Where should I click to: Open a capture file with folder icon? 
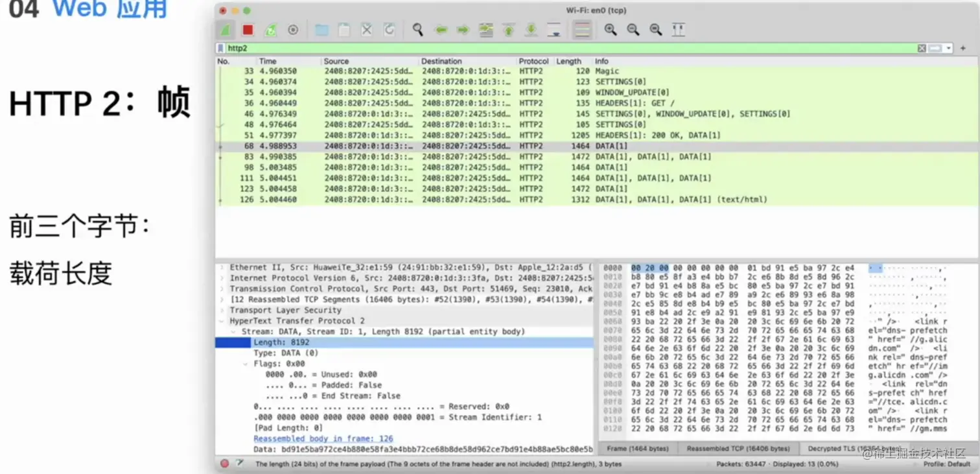coord(321,30)
